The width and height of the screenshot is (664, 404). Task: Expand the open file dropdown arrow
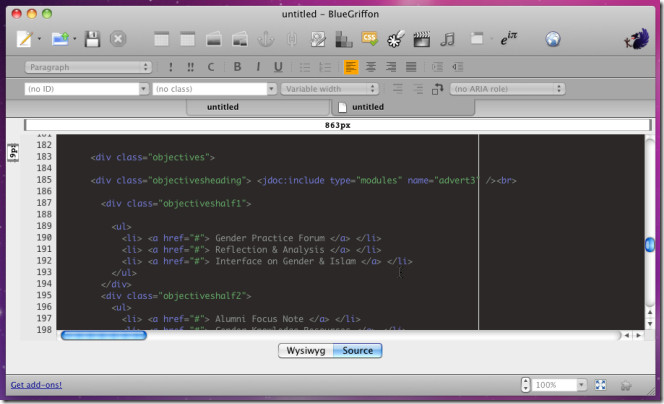pyautogui.click(x=75, y=39)
